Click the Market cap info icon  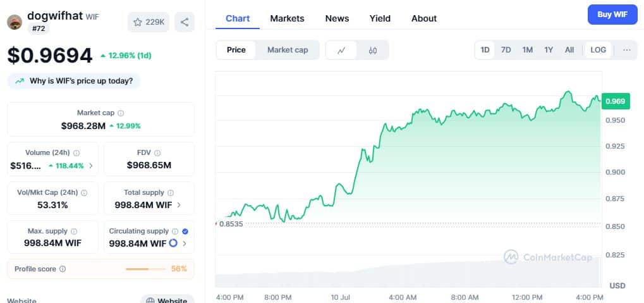tap(121, 113)
